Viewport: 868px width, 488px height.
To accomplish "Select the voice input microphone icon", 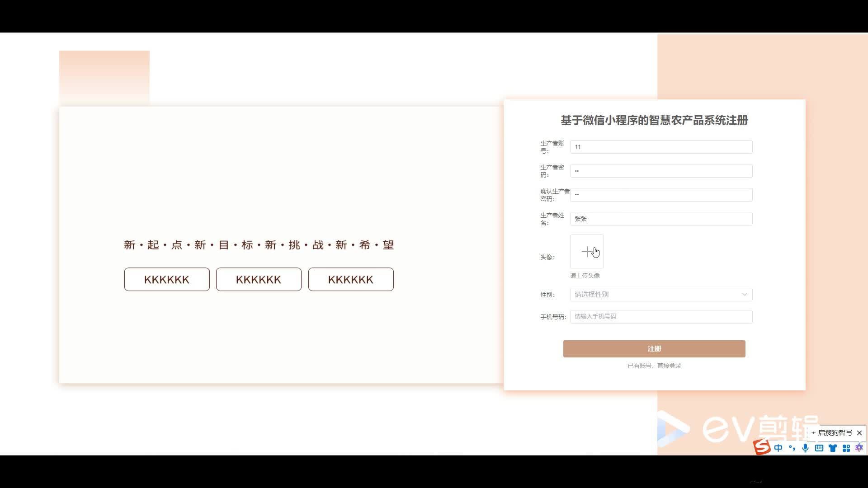I will (x=805, y=448).
